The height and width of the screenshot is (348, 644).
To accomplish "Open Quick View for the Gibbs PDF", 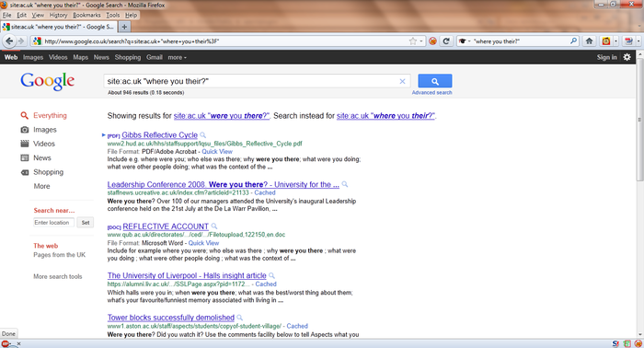I will pos(217,152).
